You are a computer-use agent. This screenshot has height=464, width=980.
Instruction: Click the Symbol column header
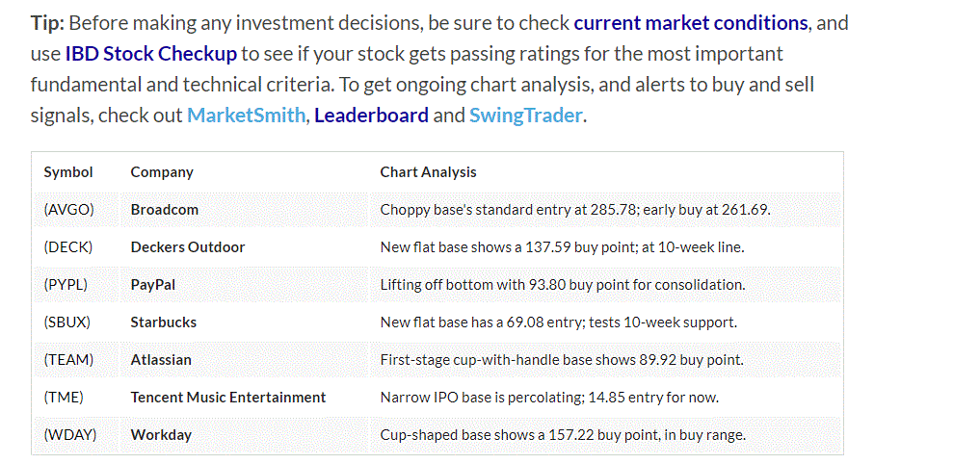pos(68,172)
